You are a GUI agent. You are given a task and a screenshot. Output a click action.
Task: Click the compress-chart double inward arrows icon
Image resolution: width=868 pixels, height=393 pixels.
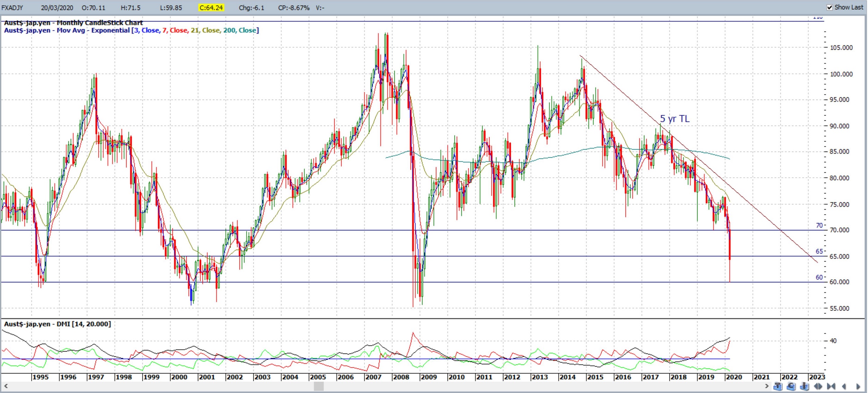click(831, 386)
